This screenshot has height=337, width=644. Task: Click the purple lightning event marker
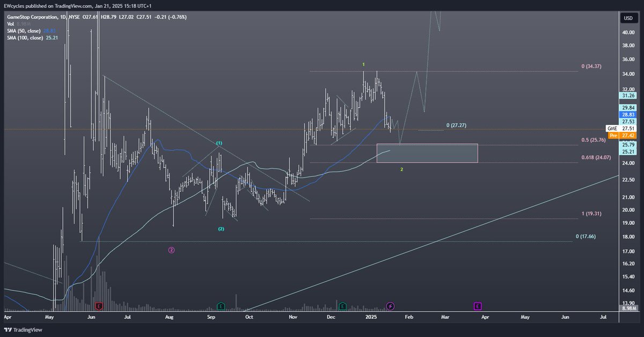(391, 306)
